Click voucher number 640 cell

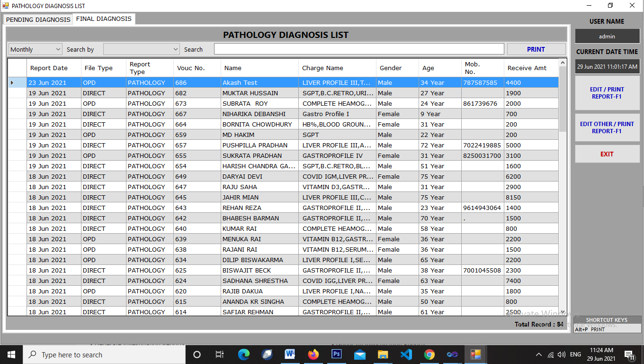click(197, 228)
